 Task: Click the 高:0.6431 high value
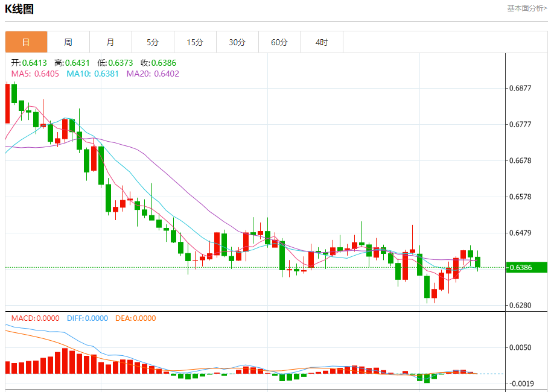point(72,63)
